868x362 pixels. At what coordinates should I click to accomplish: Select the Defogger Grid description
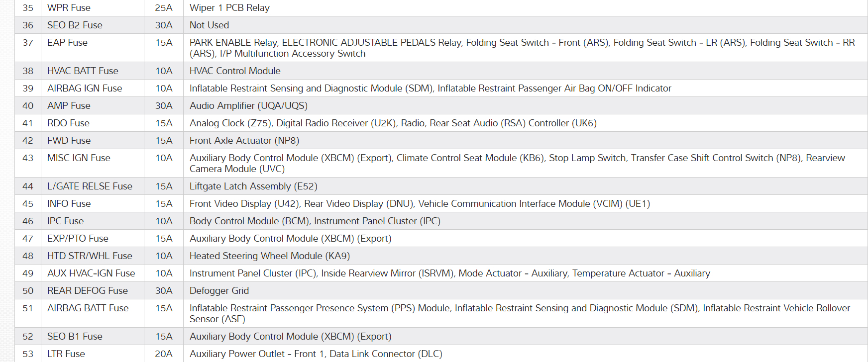pyautogui.click(x=219, y=291)
